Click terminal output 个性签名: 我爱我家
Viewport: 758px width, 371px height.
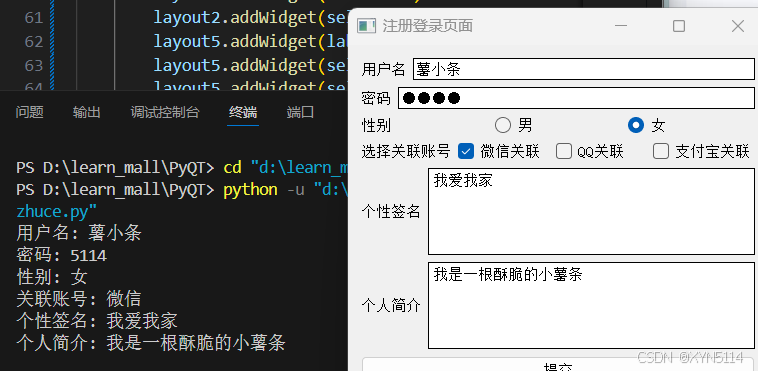point(97,320)
